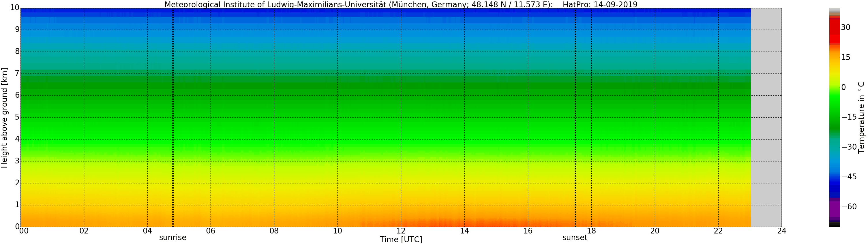Click the -45 tick label on the colorbar
The image size is (868, 245).
pyautogui.click(x=849, y=177)
